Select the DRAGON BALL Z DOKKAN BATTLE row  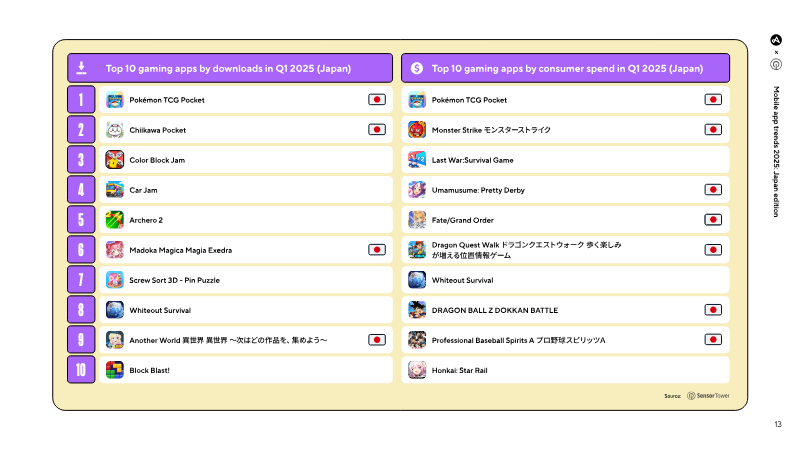coord(566,310)
